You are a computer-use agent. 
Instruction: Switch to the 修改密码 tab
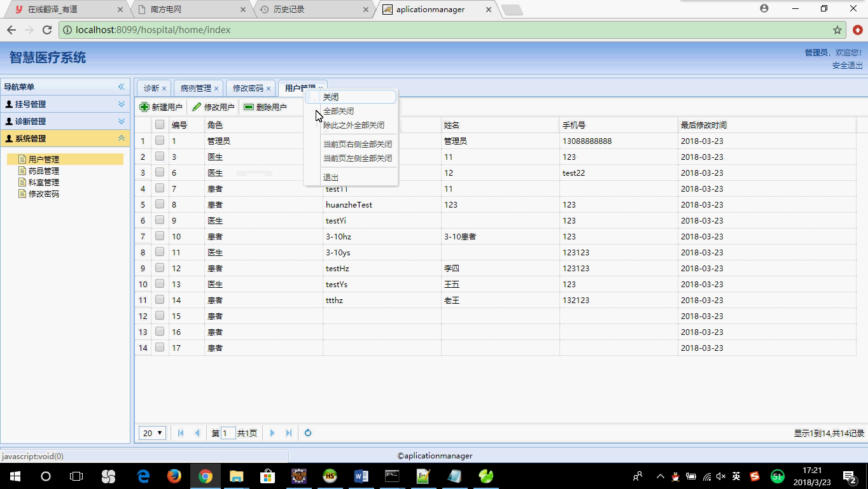click(248, 89)
